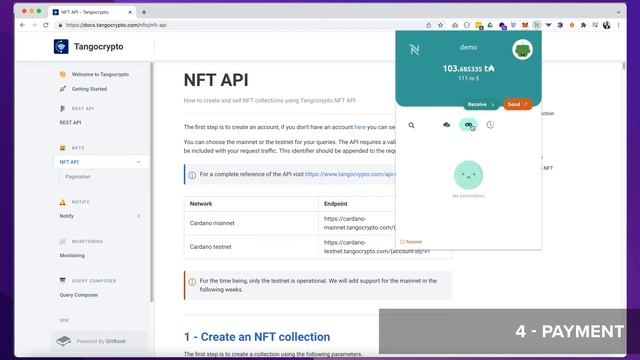This screenshot has width=640, height=360.
Task: Click the Cardano mainnet table cell
Action: pyautogui.click(x=212, y=223)
